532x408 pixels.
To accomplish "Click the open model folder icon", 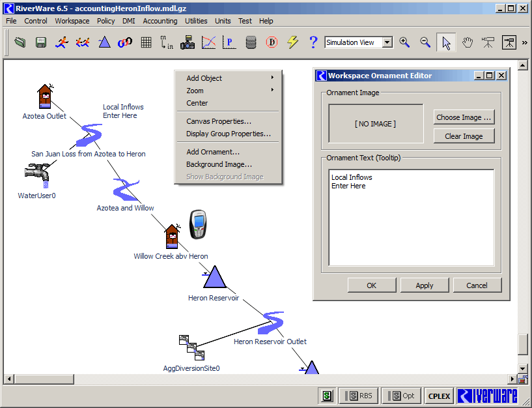I will coord(20,42).
